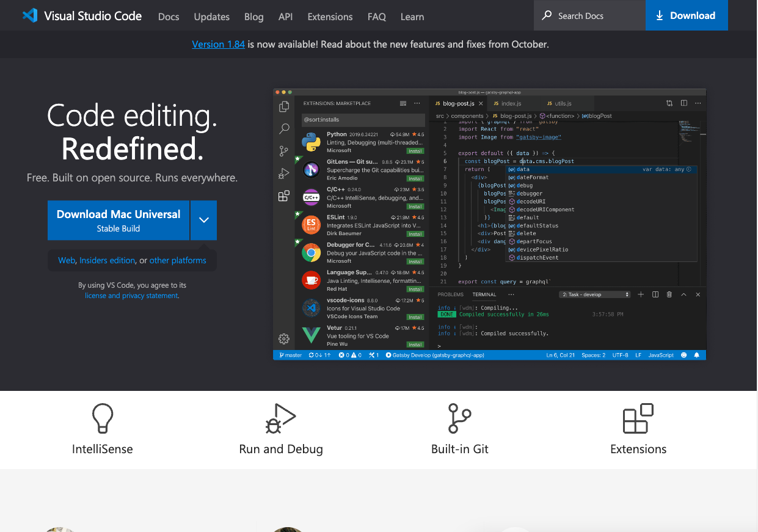Screen dimensions: 758x532
Task: Click the Install button for ESLint extension
Action: 415,234
